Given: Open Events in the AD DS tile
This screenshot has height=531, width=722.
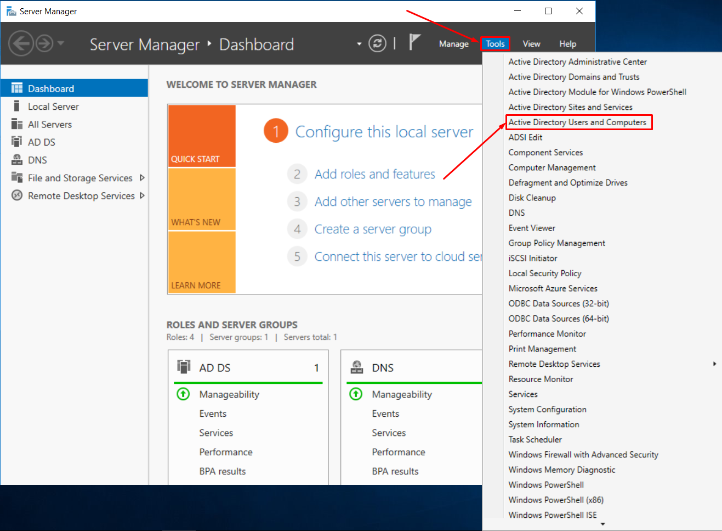Looking at the screenshot, I should [x=213, y=414].
